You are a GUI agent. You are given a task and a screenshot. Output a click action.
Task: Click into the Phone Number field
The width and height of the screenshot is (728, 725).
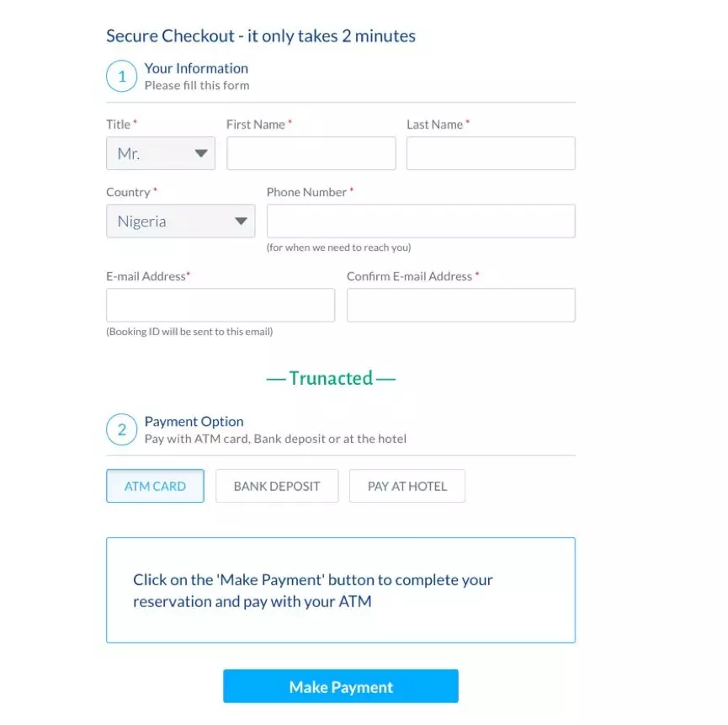pyautogui.click(x=421, y=221)
